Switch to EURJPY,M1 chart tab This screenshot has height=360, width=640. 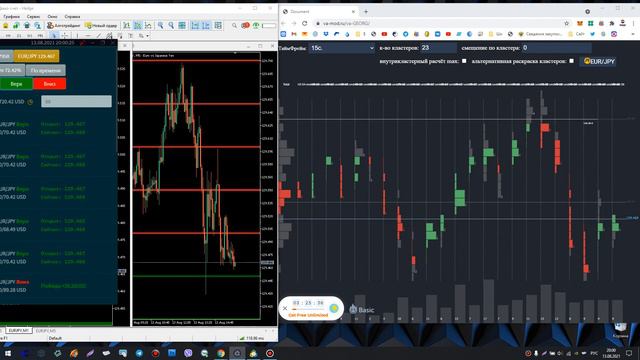point(19,331)
